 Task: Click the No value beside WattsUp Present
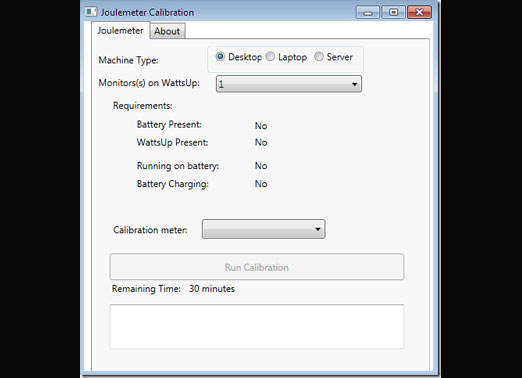coord(261,142)
